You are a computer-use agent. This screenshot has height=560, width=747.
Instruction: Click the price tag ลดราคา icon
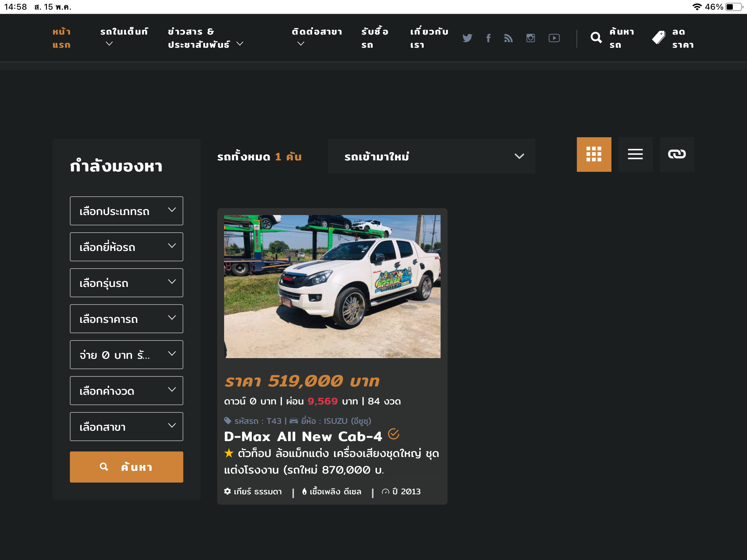coord(658,38)
